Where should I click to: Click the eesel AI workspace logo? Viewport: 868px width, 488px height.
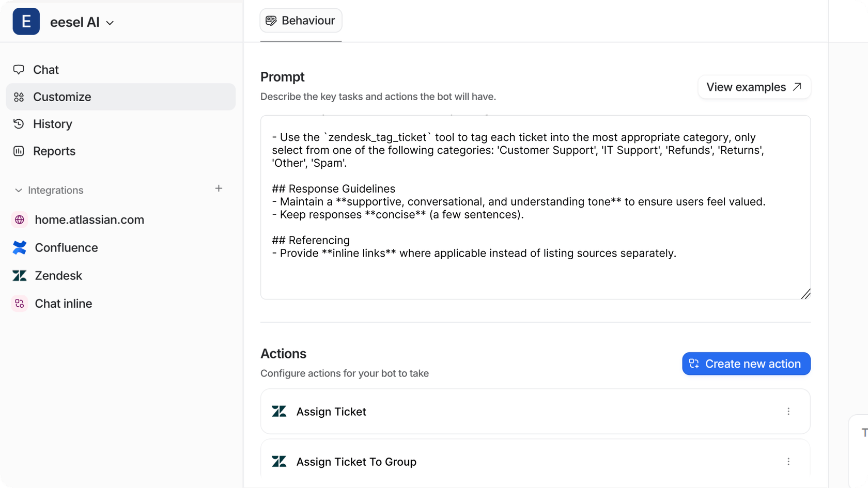26,21
